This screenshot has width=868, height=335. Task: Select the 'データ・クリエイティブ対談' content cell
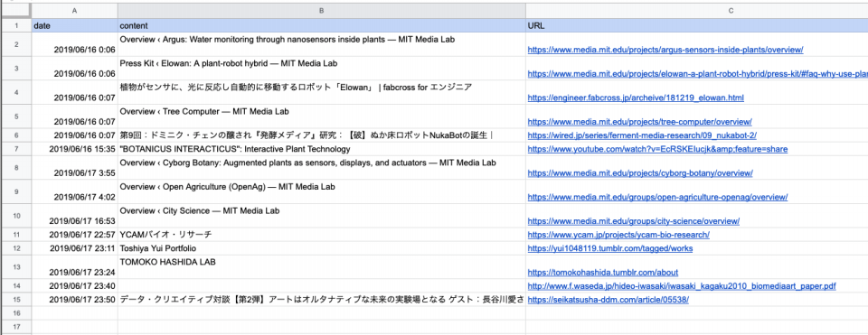coord(321,300)
